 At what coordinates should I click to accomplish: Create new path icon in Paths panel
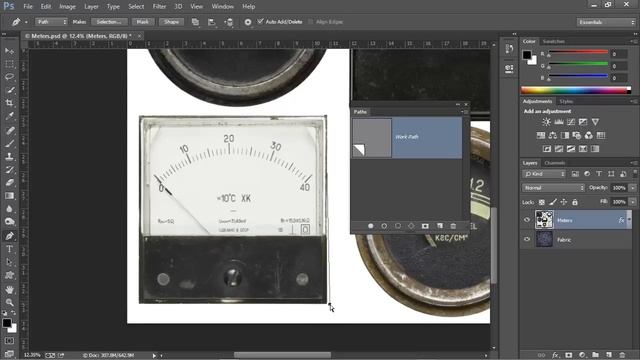440,226
